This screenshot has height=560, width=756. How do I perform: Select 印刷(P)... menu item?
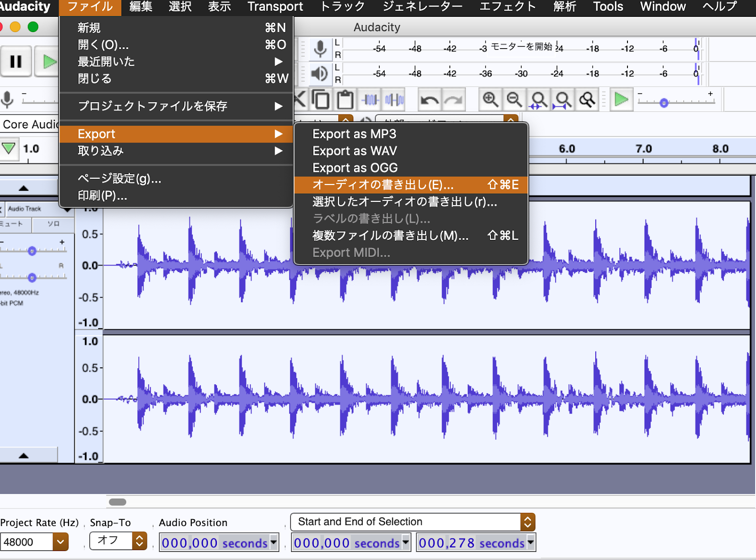(176, 195)
